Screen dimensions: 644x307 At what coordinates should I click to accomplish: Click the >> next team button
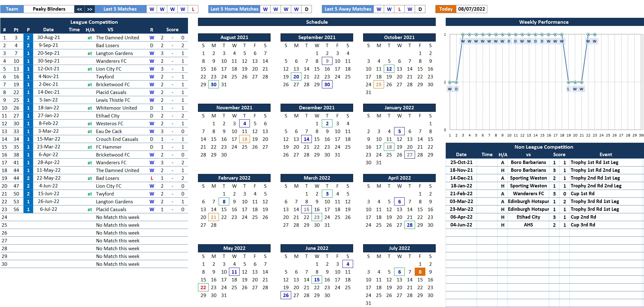(x=90, y=9)
